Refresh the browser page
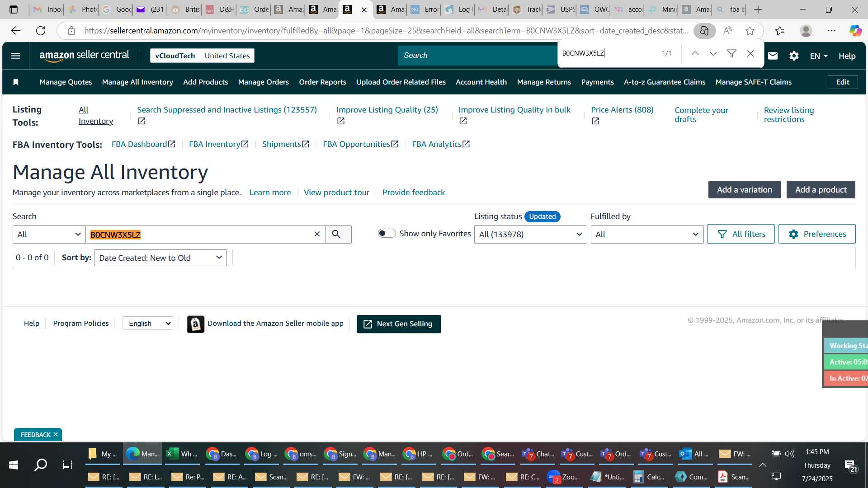Screen dimensions: 868x488 [x=41, y=31]
